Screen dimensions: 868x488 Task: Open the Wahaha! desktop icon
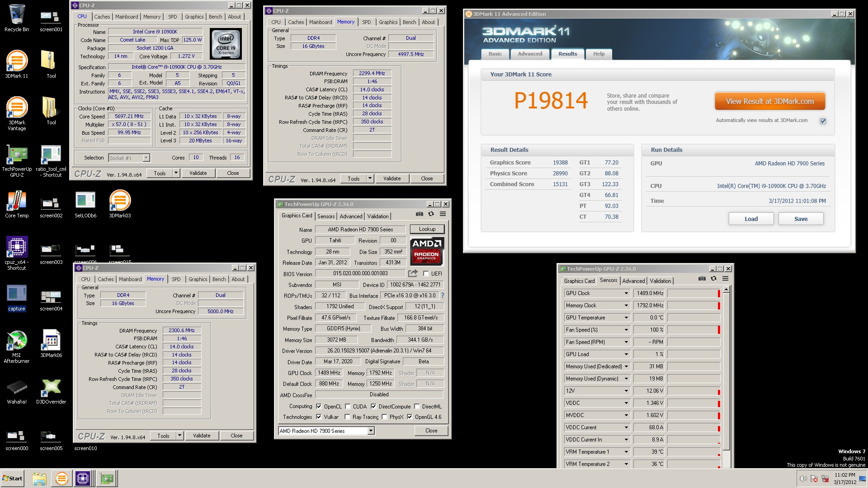[x=17, y=391]
